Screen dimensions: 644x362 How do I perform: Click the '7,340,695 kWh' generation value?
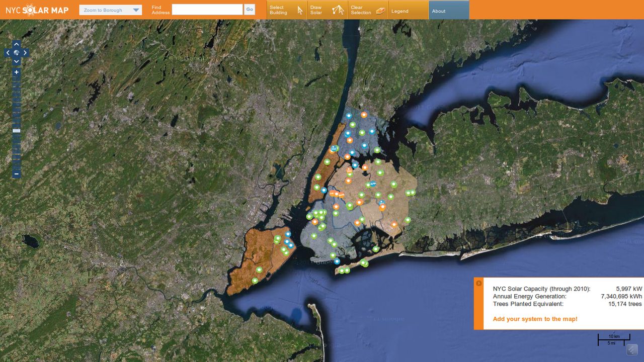(621, 296)
